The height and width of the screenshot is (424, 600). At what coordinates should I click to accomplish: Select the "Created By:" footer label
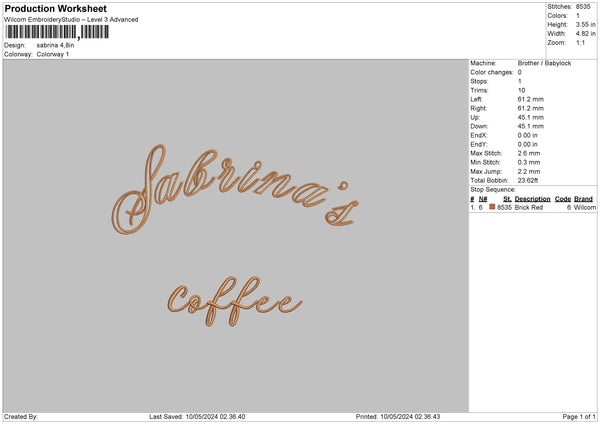click(x=21, y=417)
